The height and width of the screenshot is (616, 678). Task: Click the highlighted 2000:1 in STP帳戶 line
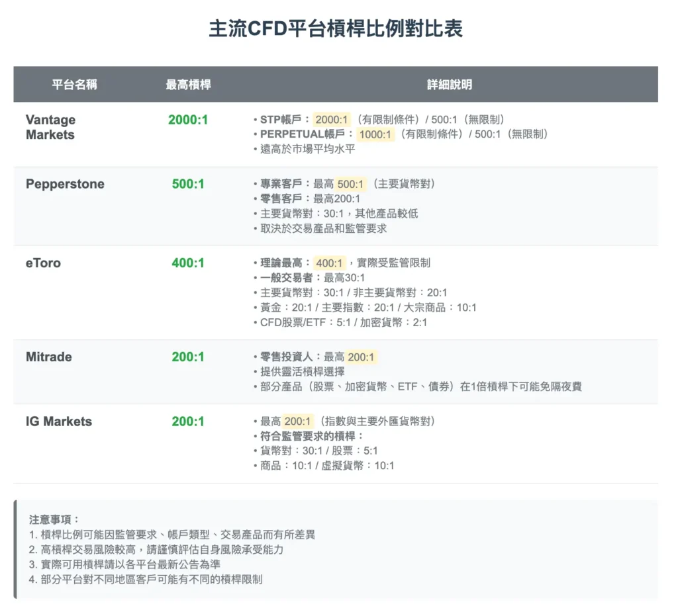pos(332,120)
